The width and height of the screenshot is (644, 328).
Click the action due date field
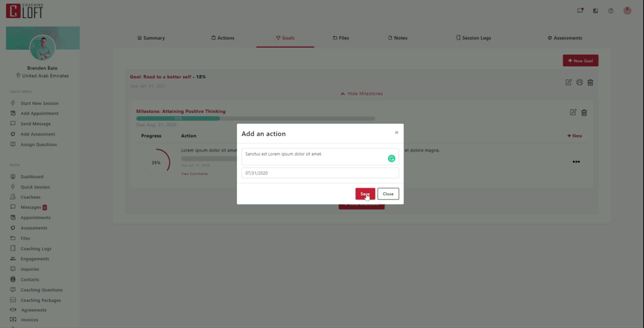coord(320,173)
